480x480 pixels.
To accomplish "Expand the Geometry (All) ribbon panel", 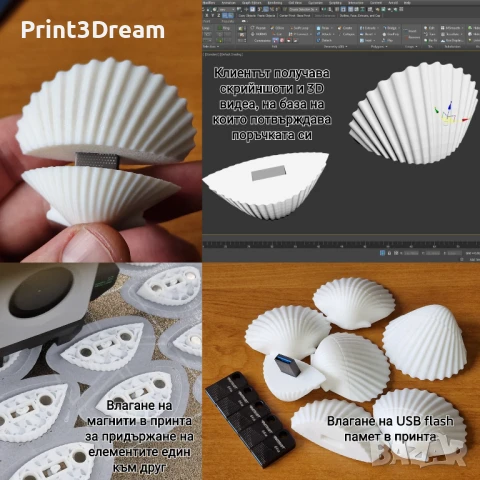I will click(x=335, y=46).
